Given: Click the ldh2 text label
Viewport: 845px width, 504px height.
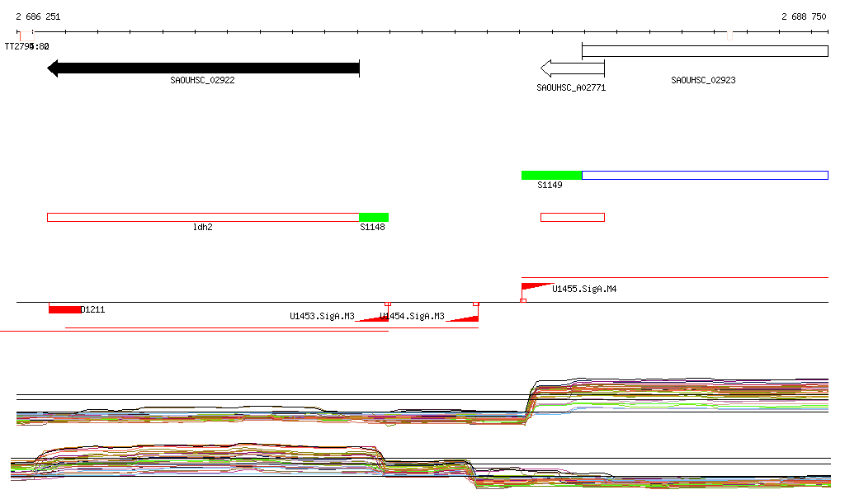Looking at the screenshot, I should point(203,227).
